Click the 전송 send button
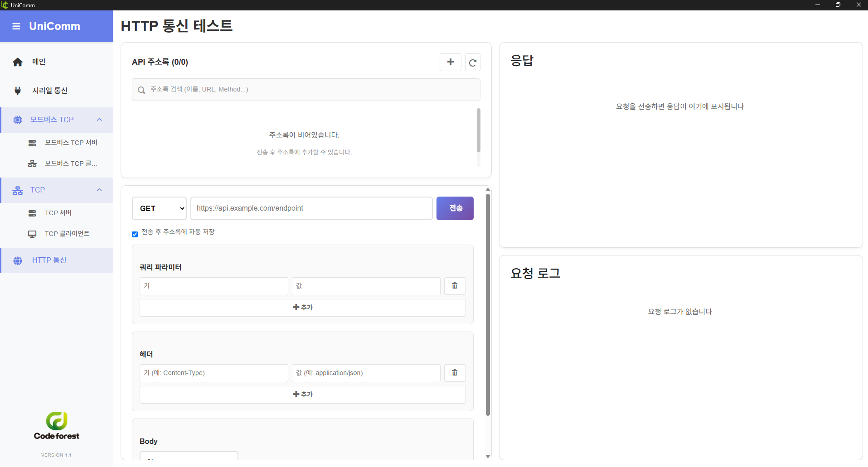Viewport: 868px width, 467px height. click(455, 208)
